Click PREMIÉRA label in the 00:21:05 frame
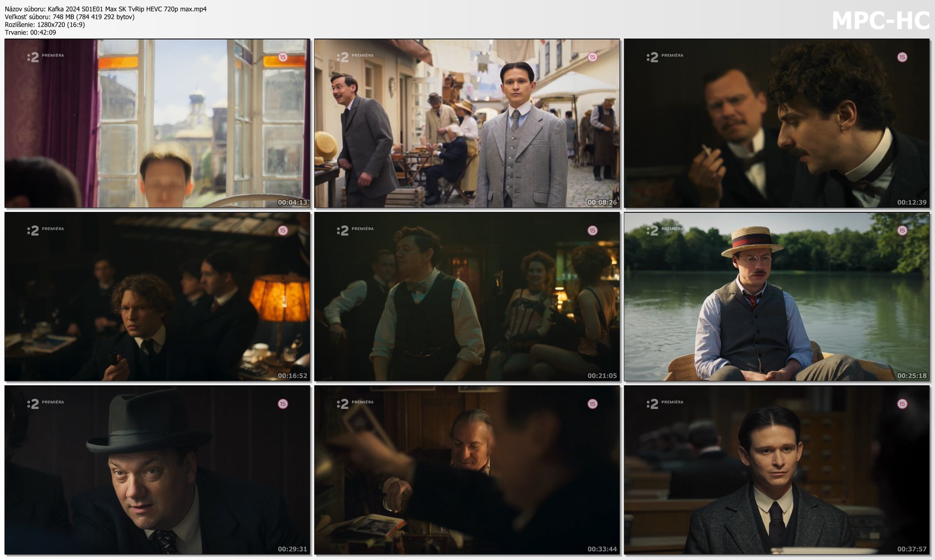The image size is (935, 560). point(363,229)
